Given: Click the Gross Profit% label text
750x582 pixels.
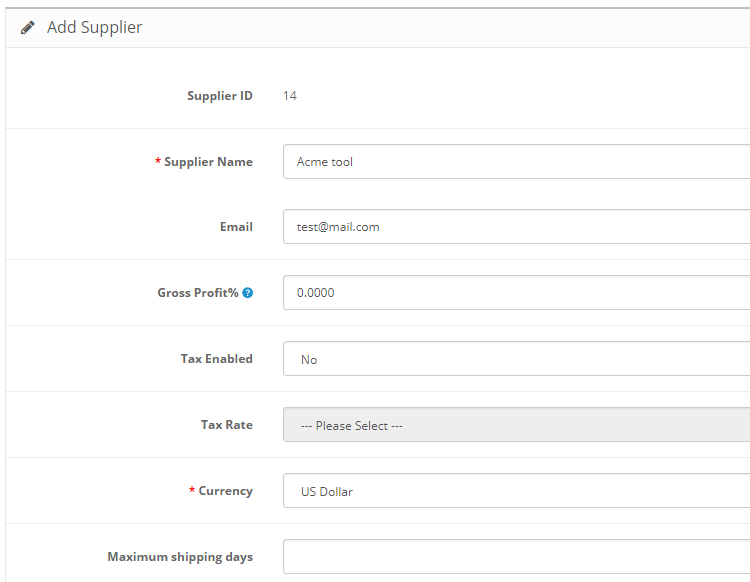Looking at the screenshot, I should (x=197, y=293).
